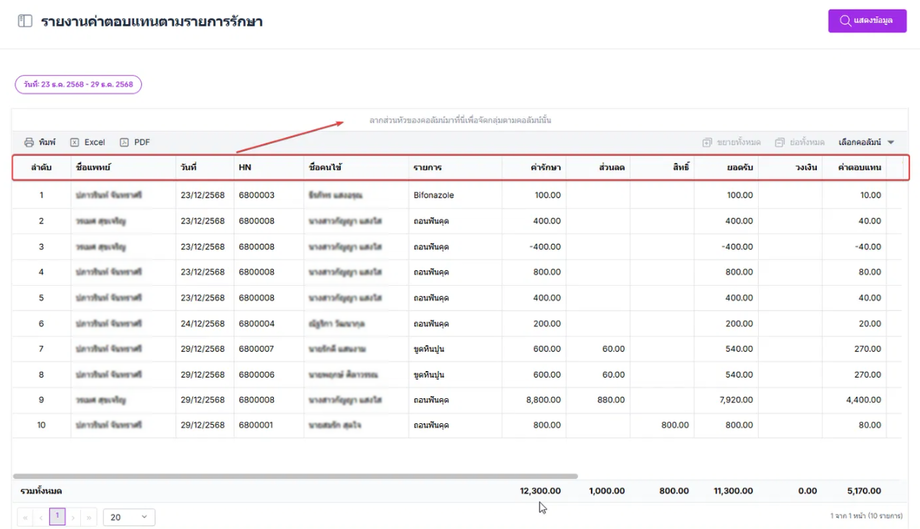Click the next page arrow

(x=73, y=517)
